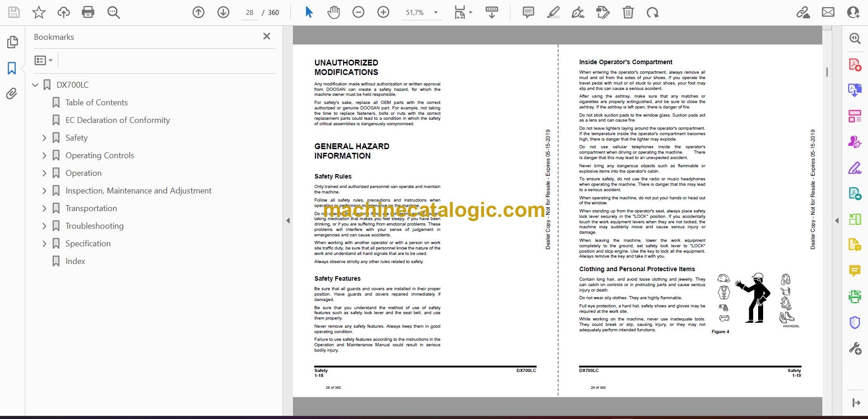The height and width of the screenshot is (419, 868).
Task: Expand the Transportation bookmark
Action: click(x=44, y=208)
